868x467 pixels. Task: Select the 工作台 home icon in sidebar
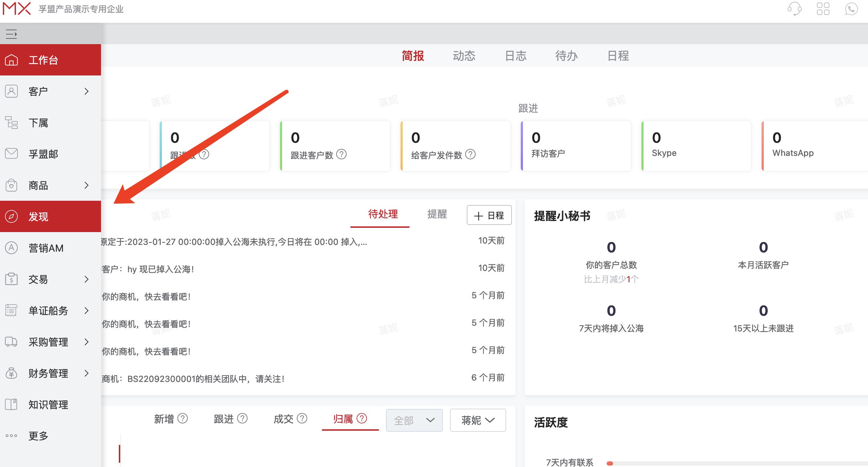[11, 59]
